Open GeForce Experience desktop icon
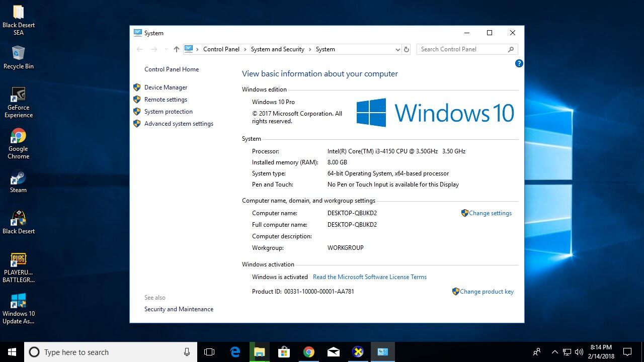 tap(19, 103)
